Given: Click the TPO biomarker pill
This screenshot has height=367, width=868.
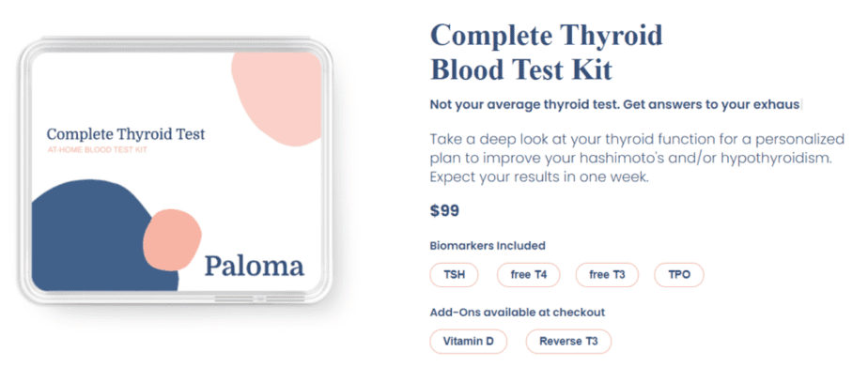Looking at the screenshot, I should coord(679,275).
